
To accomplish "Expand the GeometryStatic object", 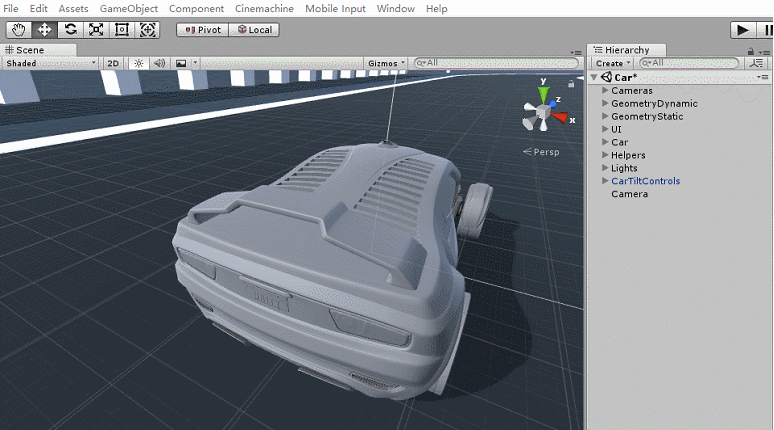I will click(x=605, y=116).
